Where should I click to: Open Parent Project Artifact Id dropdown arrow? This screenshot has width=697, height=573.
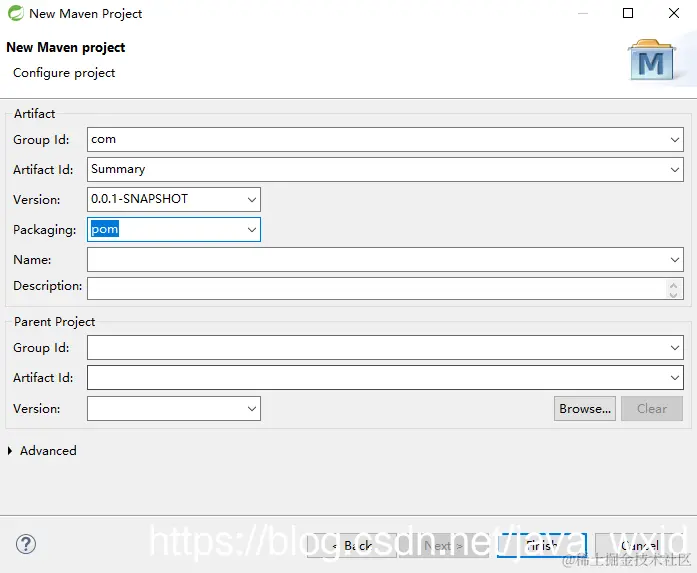tap(674, 378)
